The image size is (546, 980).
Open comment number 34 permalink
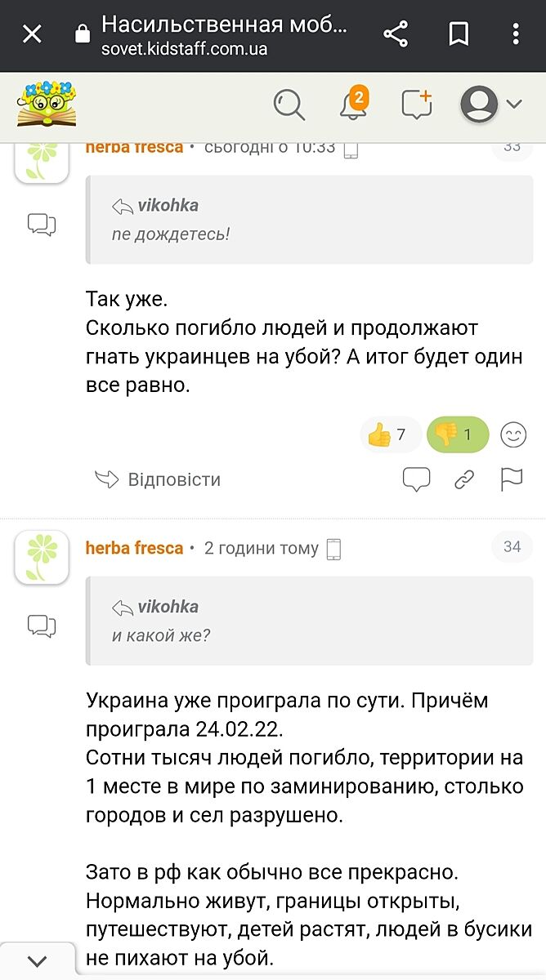click(x=512, y=547)
